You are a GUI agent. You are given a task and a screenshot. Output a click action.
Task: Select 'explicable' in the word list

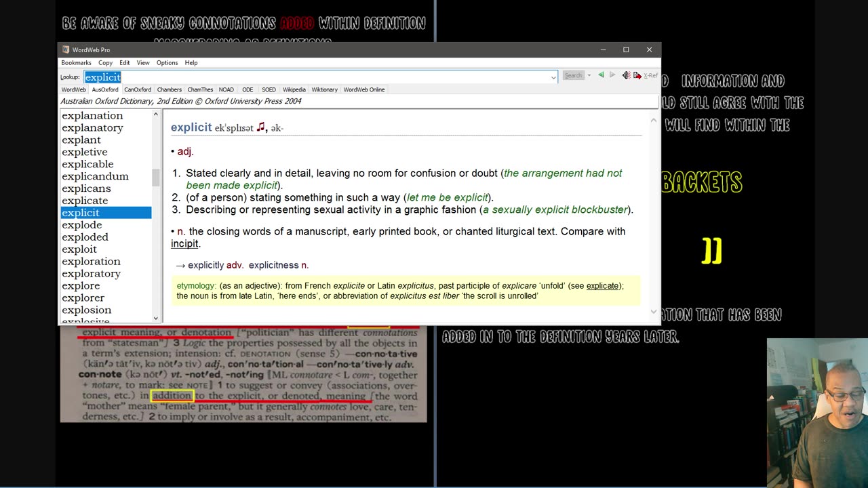(x=87, y=164)
